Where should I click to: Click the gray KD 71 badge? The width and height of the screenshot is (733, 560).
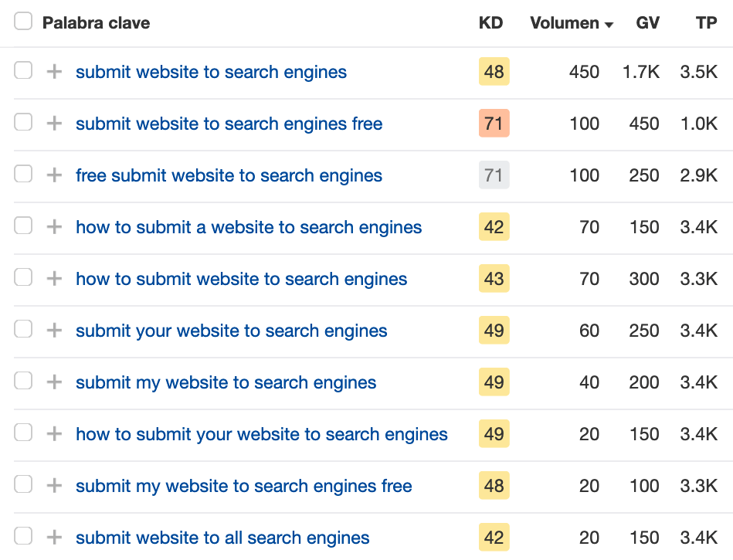494,175
